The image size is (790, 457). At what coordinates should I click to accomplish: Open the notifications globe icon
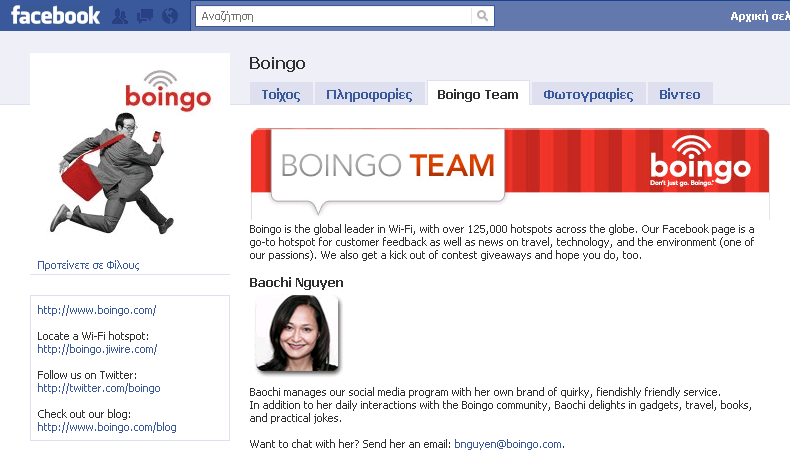pos(170,16)
